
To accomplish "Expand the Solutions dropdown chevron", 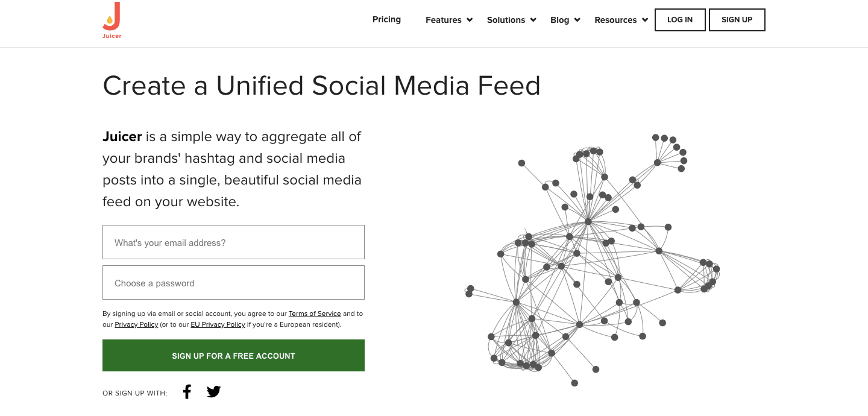I will [533, 20].
